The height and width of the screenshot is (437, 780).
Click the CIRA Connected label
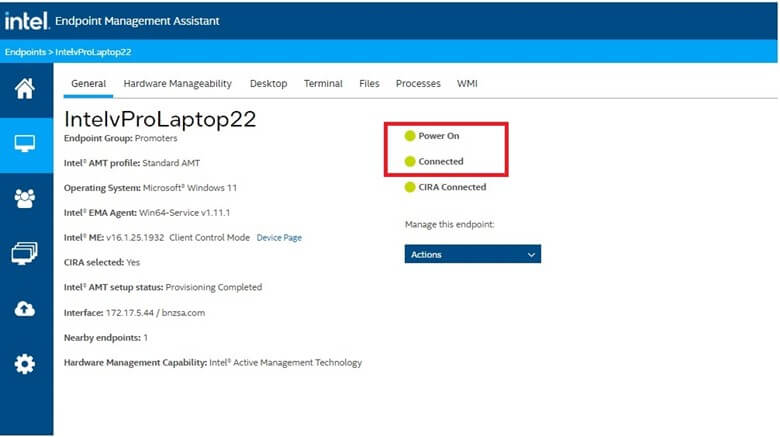point(452,187)
